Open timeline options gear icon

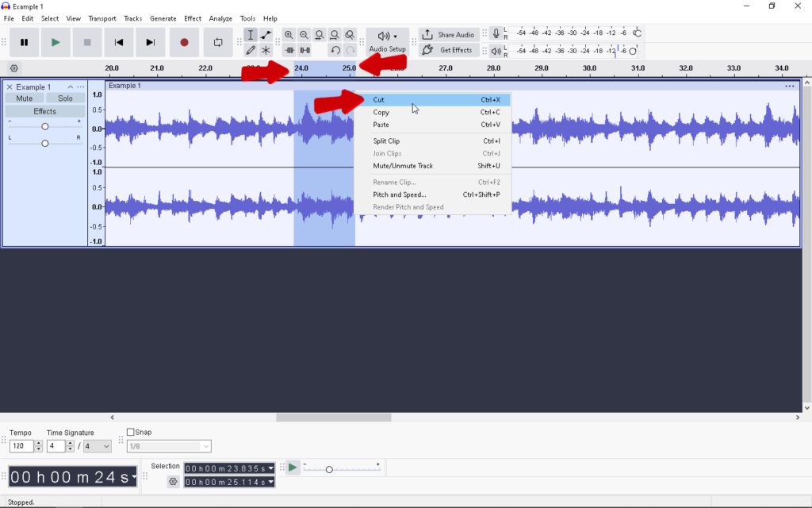(x=13, y=68)
